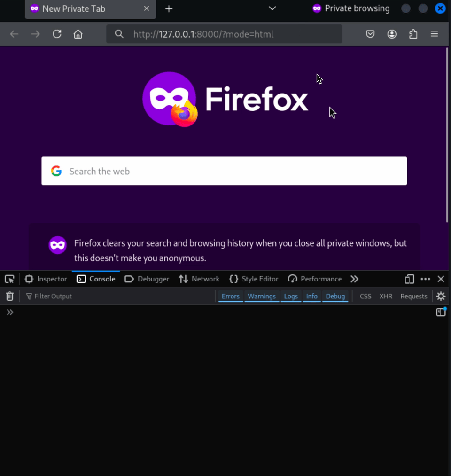Viewport: 451px width, 476px height.
Task: Open the Firefox account icon
Action: (x=392, y=33)
